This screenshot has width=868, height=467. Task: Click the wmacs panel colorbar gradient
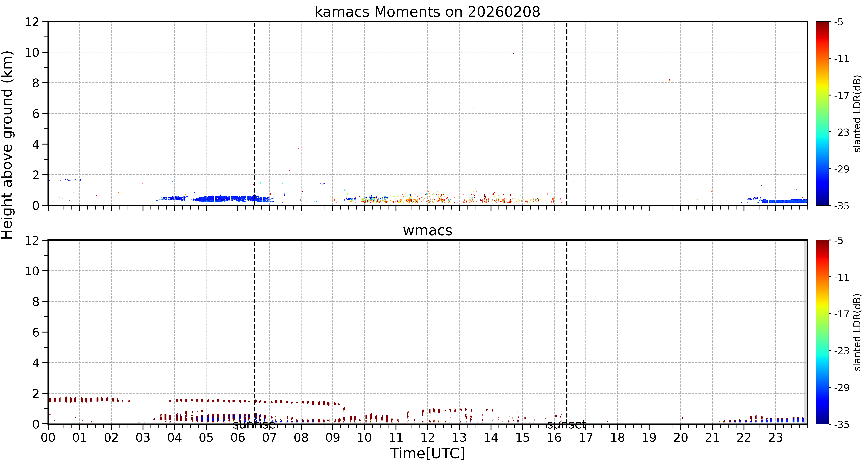[x=823, y=332]
